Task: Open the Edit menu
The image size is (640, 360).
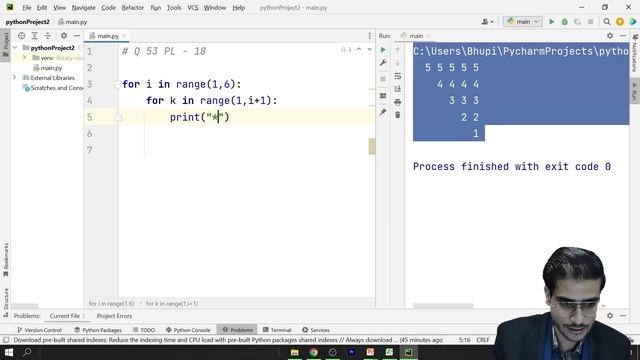Action: pyautogui.click(x=42, y=8)
